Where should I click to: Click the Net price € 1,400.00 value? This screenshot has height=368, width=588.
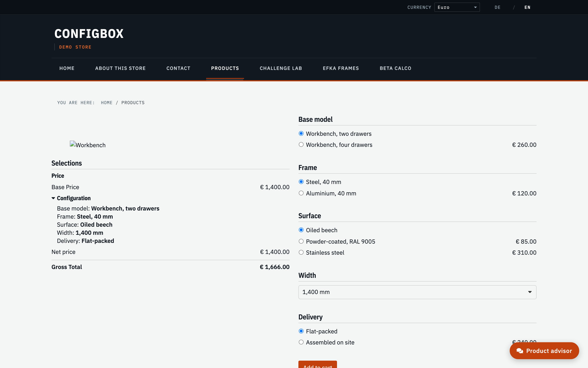275,252
